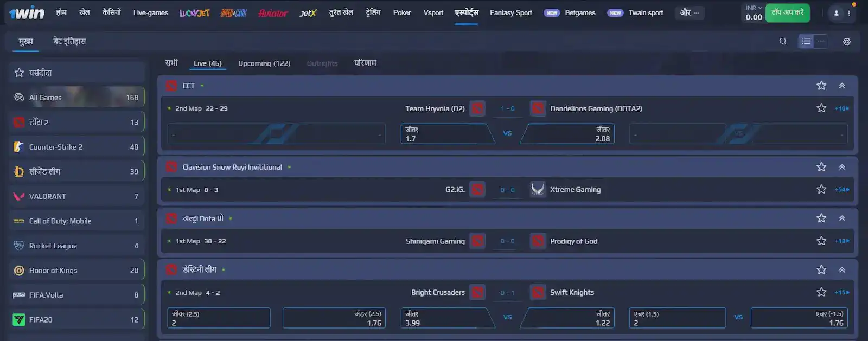Favorite the CCT tournament star

(821, 86)
